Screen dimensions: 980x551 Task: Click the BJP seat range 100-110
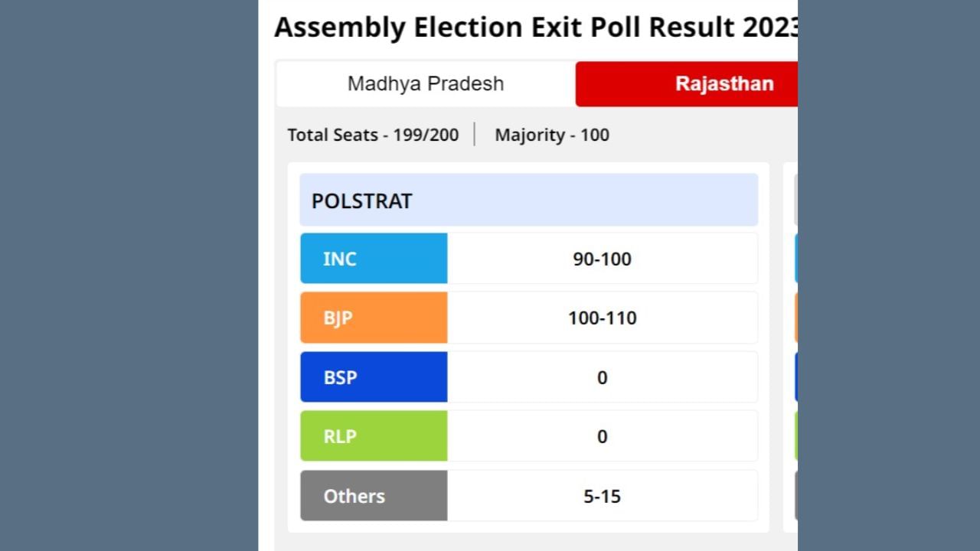pos(602,318)
